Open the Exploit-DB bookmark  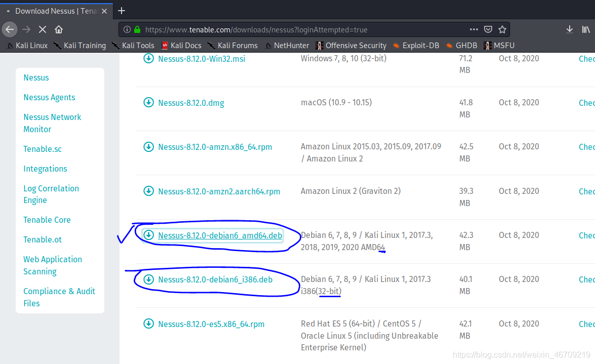point(416,46)
